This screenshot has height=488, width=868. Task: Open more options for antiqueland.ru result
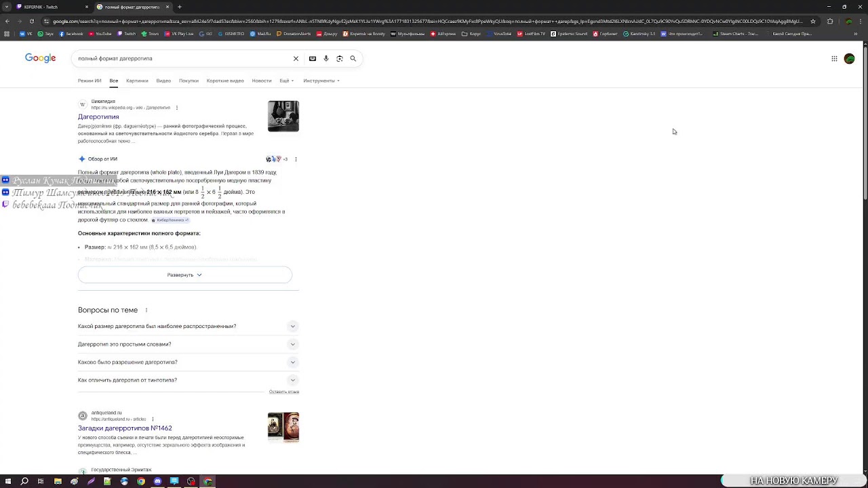[x=153, y=419]
